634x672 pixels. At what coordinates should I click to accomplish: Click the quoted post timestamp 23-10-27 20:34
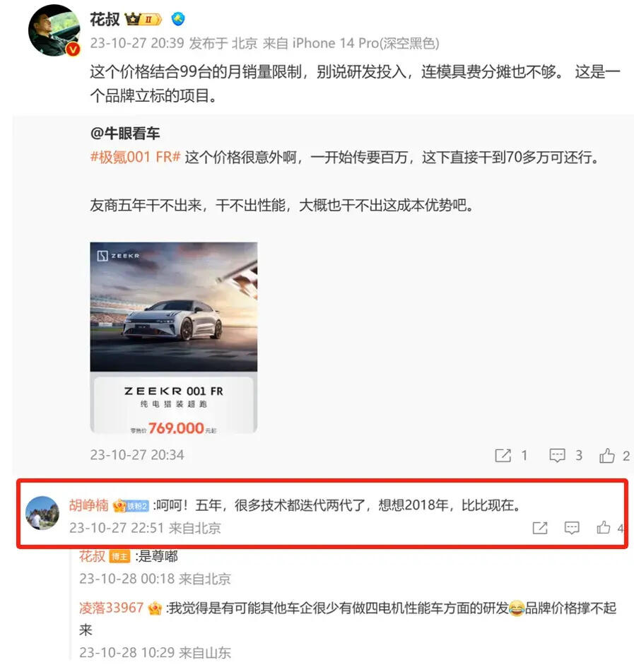137,455
